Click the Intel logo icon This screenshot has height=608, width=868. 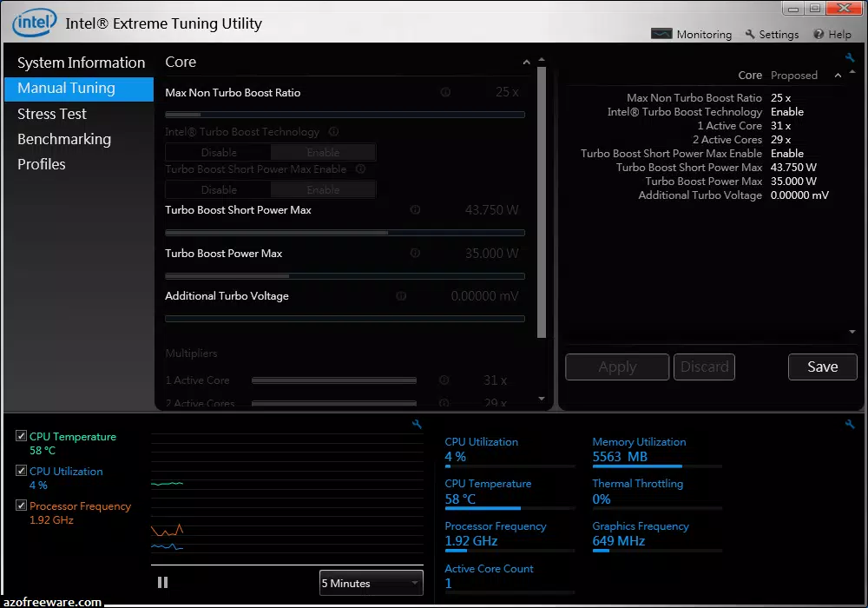pos(35,23)
